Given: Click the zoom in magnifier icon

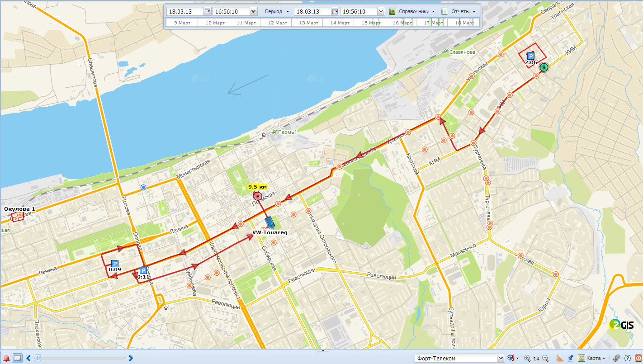Looking at the screenshot, I should pyautogui.click(x=527, y=358).
